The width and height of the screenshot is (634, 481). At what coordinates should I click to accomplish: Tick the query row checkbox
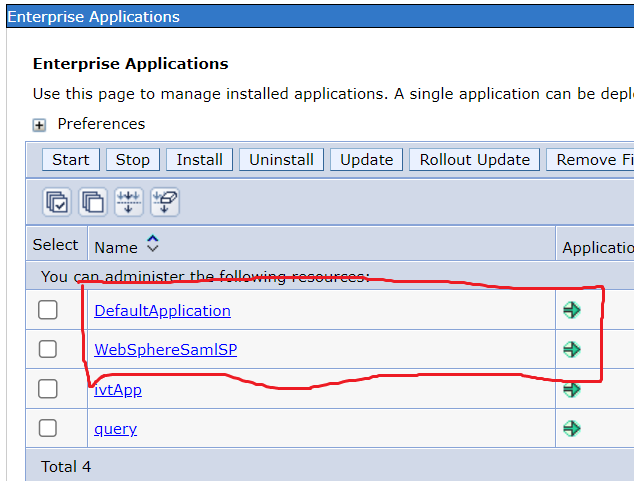click(x=48, y=428)
